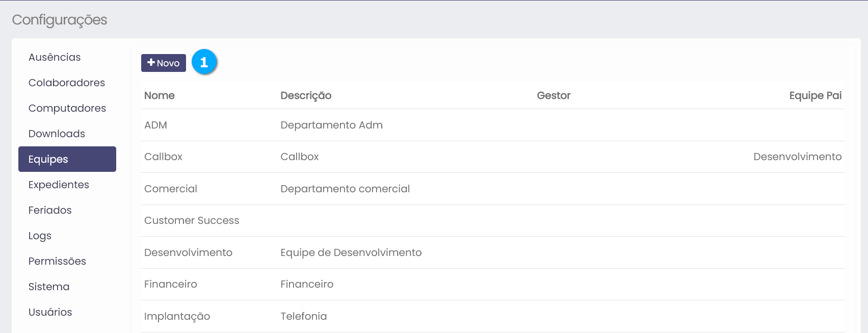This screenshot has width=868, height=333.
Task: Navigate to Feriados
Action: point(50,210)
